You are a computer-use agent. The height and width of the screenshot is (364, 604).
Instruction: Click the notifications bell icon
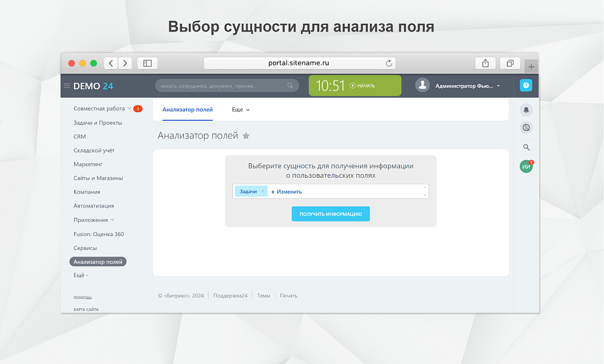[x=526, y=110]
